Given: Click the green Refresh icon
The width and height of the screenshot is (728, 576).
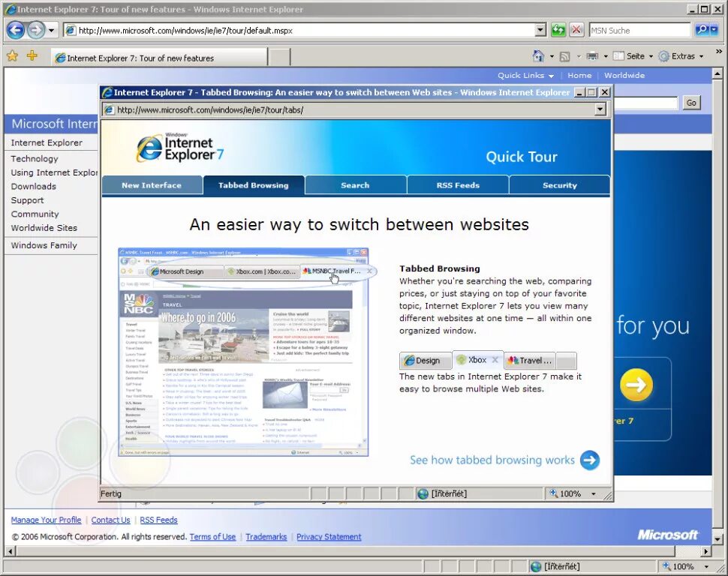Looking at the screenshot, I should [558, 30].
